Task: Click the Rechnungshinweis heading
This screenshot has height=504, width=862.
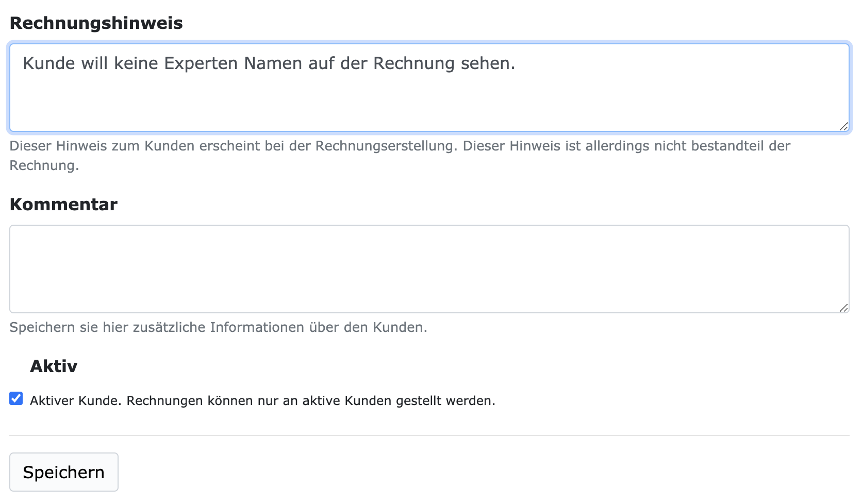Action: pos(97,23)
